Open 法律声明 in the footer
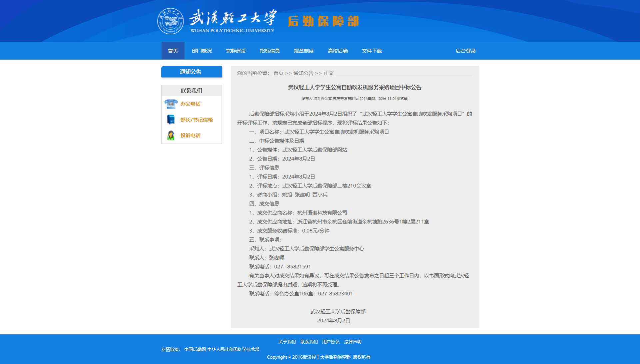The image size is (640, 364). [352, 342]
